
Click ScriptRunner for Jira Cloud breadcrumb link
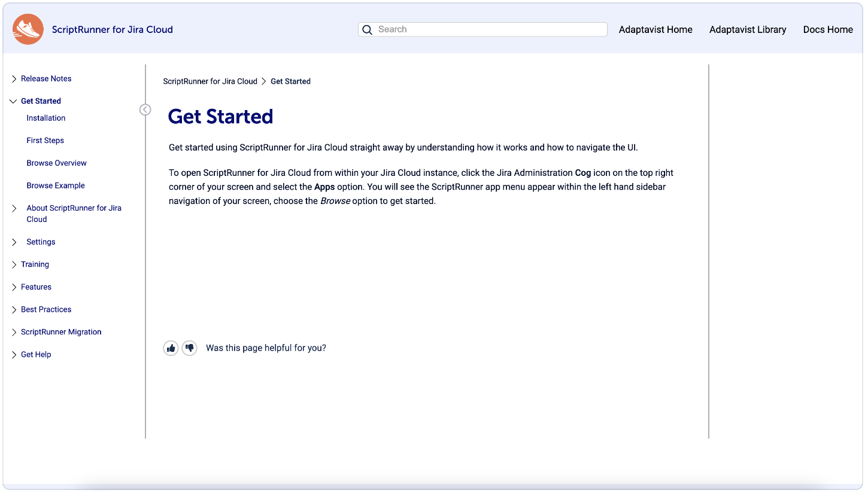coord(210,81)
